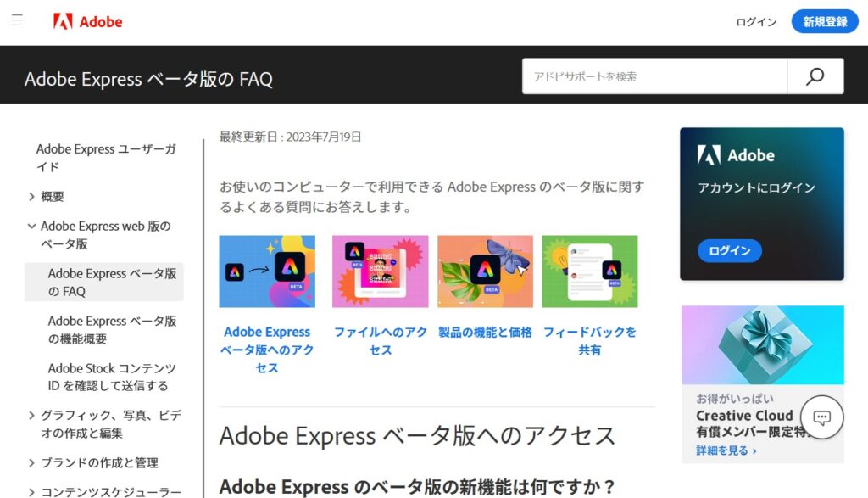Click the search magnifier icon
Image resolution: width=868 pixels, height=498 pixels.
815,76
